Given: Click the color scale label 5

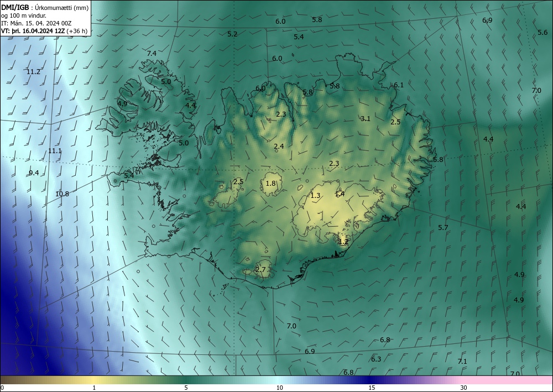Looking at the screenshot, I should pos(186,388).
